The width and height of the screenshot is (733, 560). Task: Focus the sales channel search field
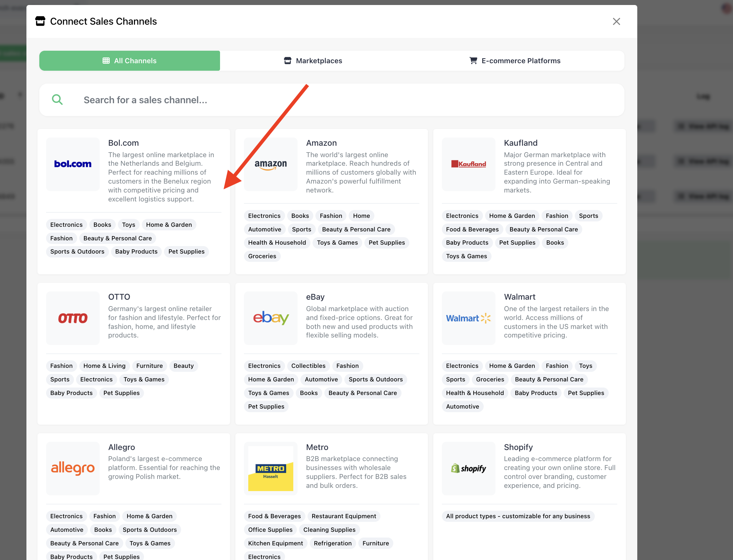click(x=343, y=100)
